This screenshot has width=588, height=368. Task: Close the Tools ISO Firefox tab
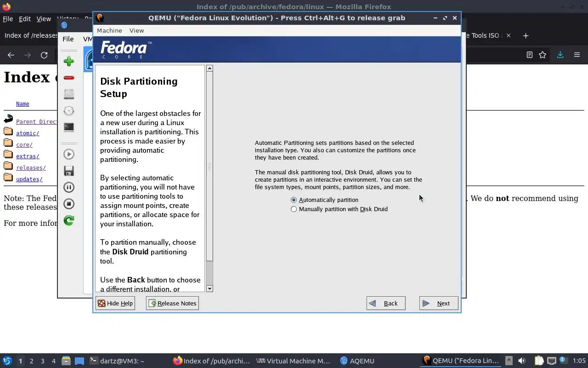pyautogui.click(x=508, y=35)
